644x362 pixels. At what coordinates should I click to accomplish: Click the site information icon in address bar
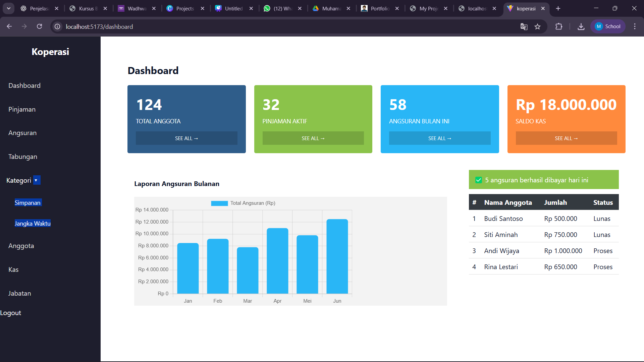pos(58,26)
